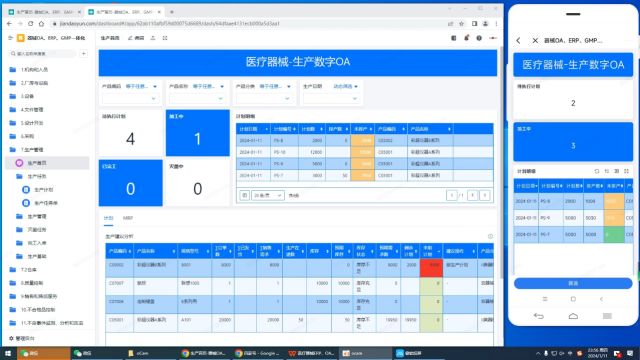Expand the 7.生产管理 folder in the sidebar
This screenshot has width=640, height=360.
[x=47, y=150]
